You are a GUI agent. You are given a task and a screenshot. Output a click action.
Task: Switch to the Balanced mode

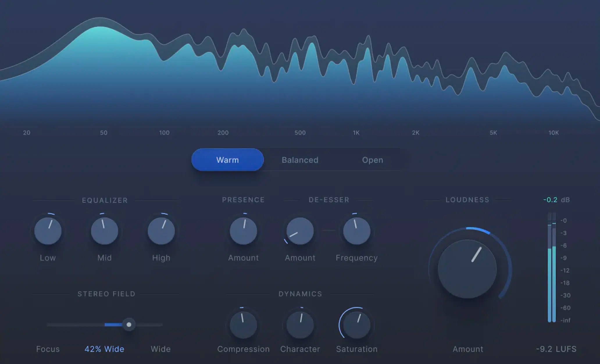[x=300, y=160]
